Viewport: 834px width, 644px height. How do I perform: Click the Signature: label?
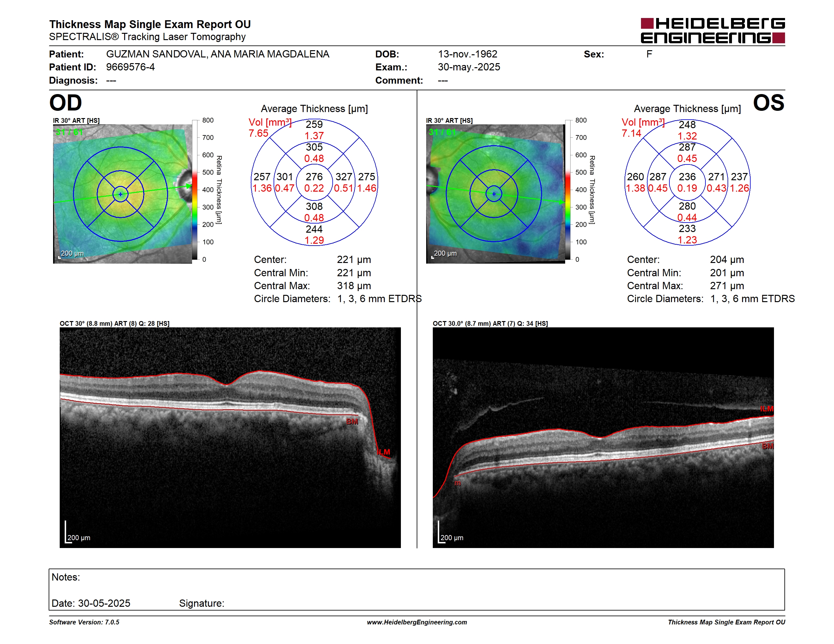[x=202, y=603]
